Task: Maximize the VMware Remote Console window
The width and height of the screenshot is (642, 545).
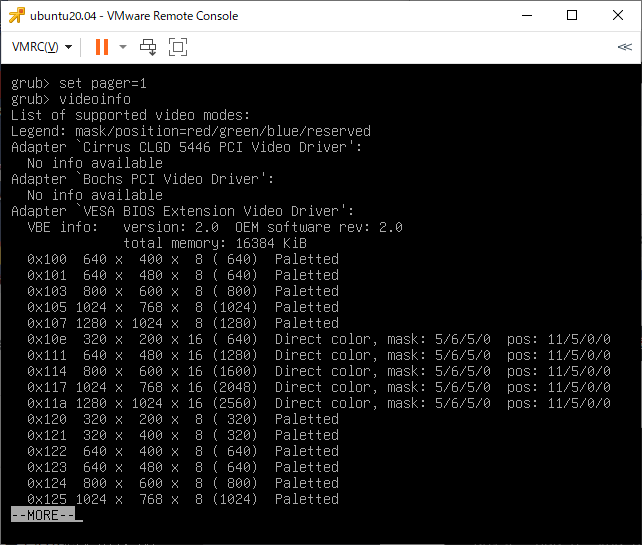Action: (572, 16)
